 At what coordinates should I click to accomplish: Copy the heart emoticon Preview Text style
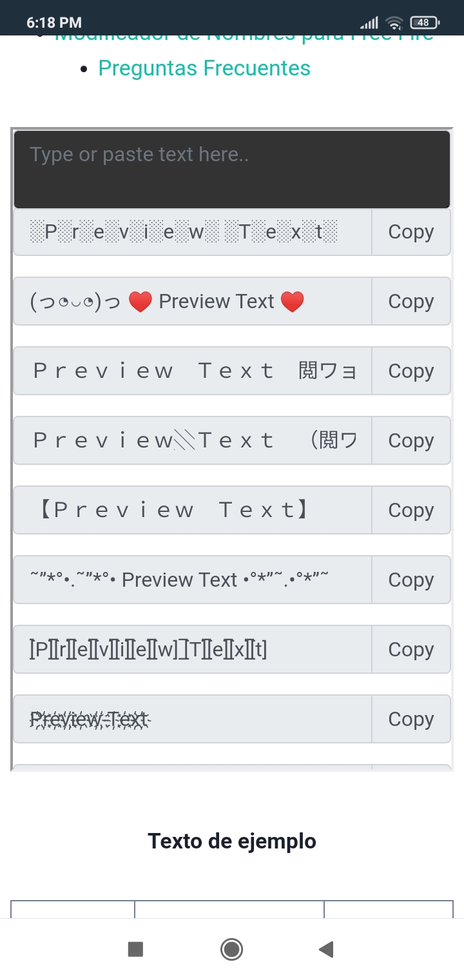coord(411,302)
